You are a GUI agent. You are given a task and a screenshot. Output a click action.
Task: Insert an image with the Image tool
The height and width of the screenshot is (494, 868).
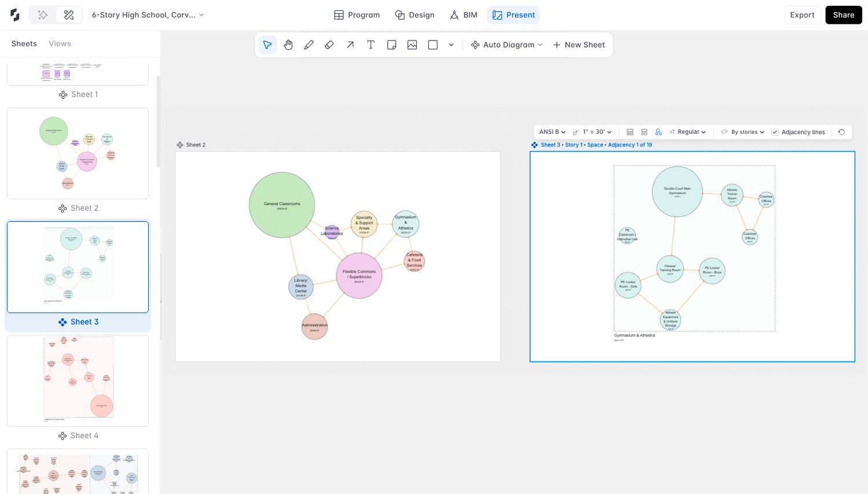[x=412, y=45]
